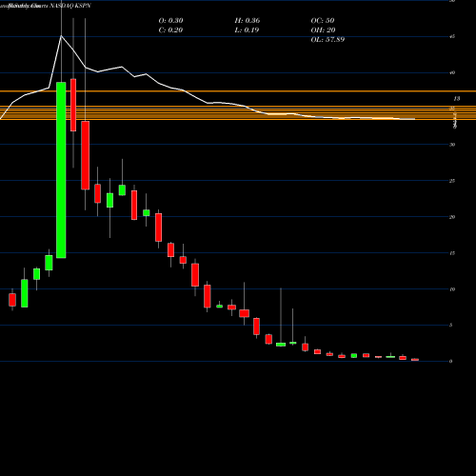Click the 0 price axis label

450,362
